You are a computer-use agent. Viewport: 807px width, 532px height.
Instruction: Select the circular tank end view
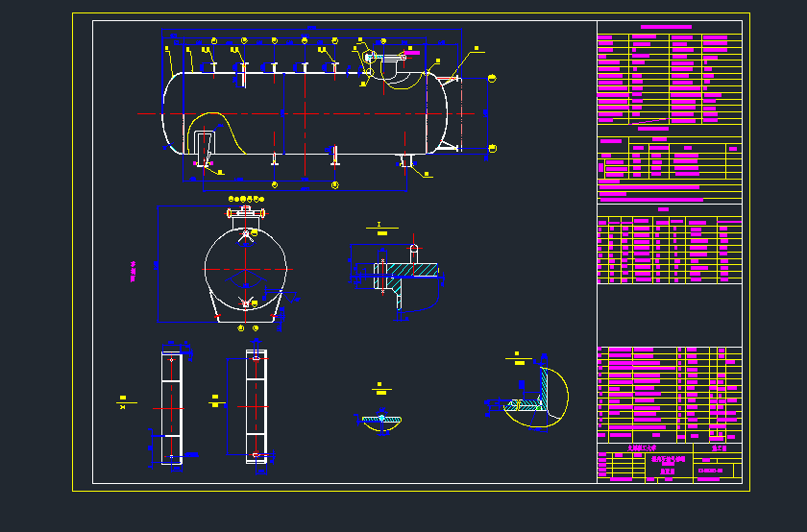point(246,269)
